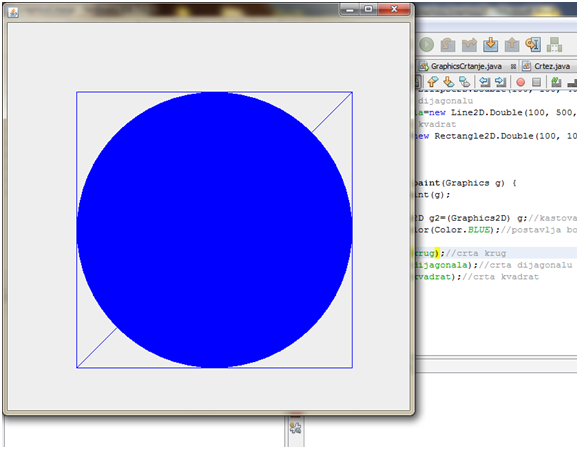Click the code line with Color.BLUE

coord(495,230)
